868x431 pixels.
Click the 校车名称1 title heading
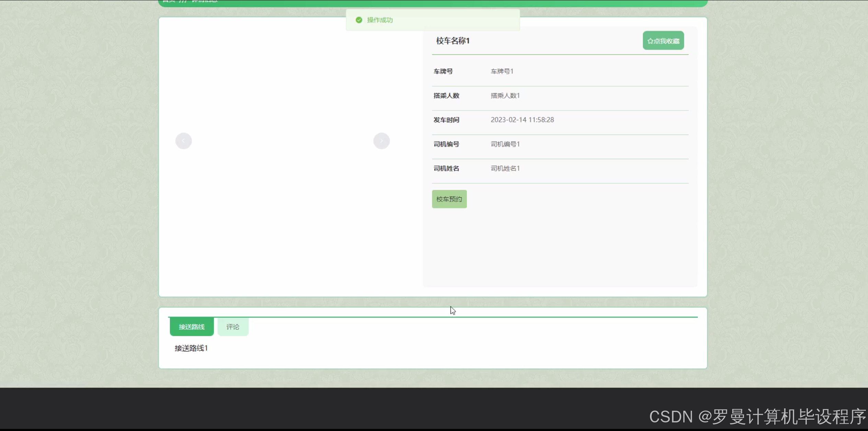point(453,41)
